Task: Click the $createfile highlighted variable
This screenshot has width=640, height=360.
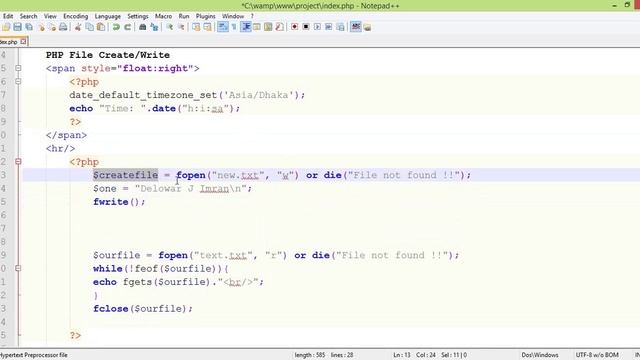Action: [125, 175]
